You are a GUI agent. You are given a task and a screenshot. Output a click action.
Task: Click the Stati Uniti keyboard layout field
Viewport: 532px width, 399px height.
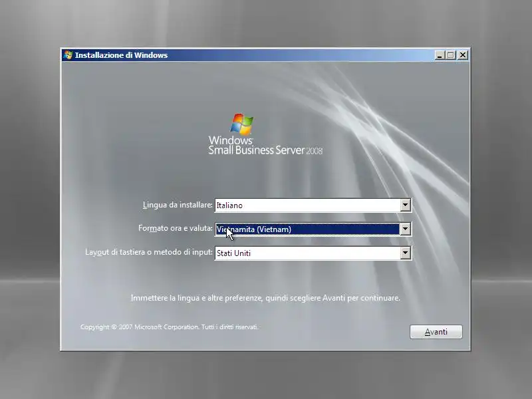(x=313, y=253)
